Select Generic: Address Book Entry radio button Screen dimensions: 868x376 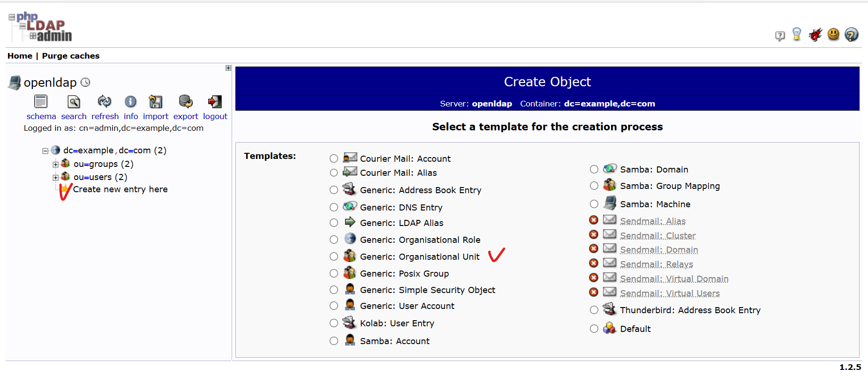pos(334,190)
